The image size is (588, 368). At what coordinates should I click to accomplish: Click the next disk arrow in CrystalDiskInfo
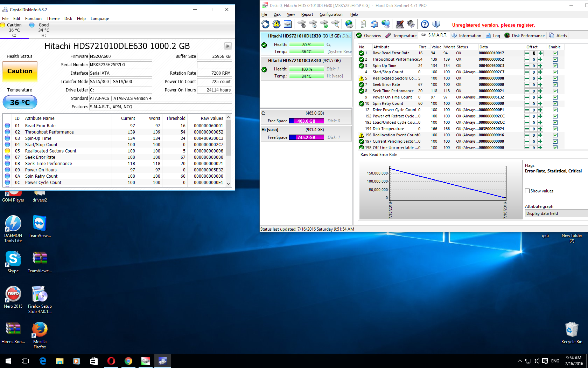point(228,46)
